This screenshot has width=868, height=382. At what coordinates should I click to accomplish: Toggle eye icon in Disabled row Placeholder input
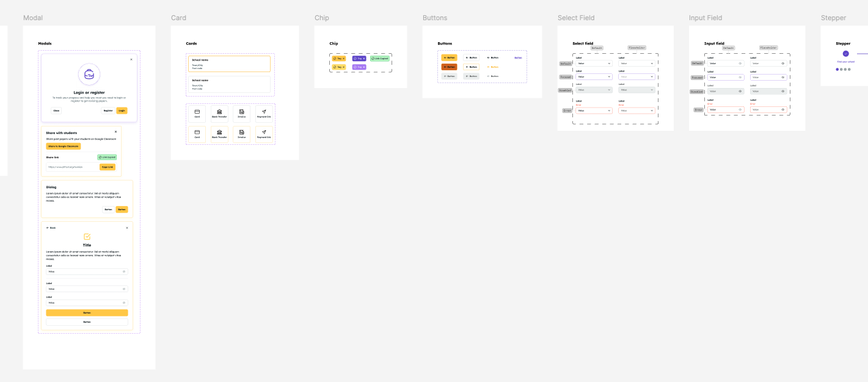(x=783, y=91)
